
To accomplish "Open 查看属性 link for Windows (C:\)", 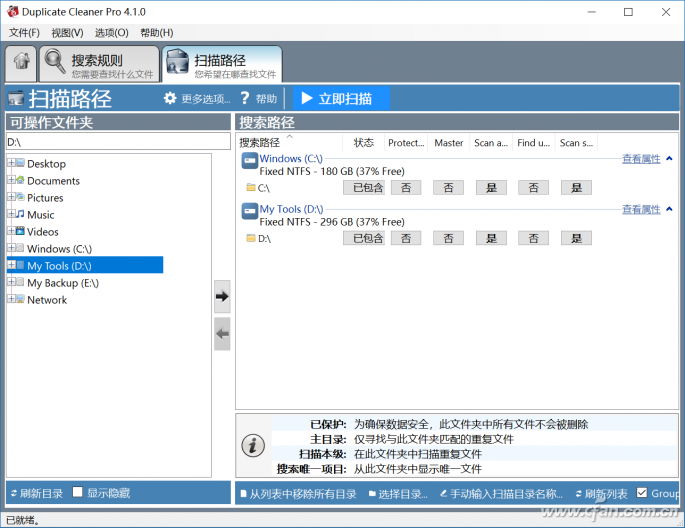I will (x=641, y=159).
